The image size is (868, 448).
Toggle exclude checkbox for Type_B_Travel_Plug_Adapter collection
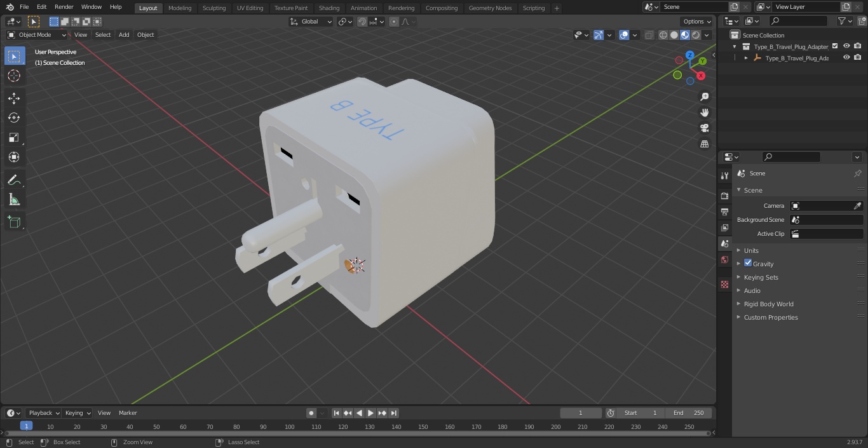click(x=835, y=46)
